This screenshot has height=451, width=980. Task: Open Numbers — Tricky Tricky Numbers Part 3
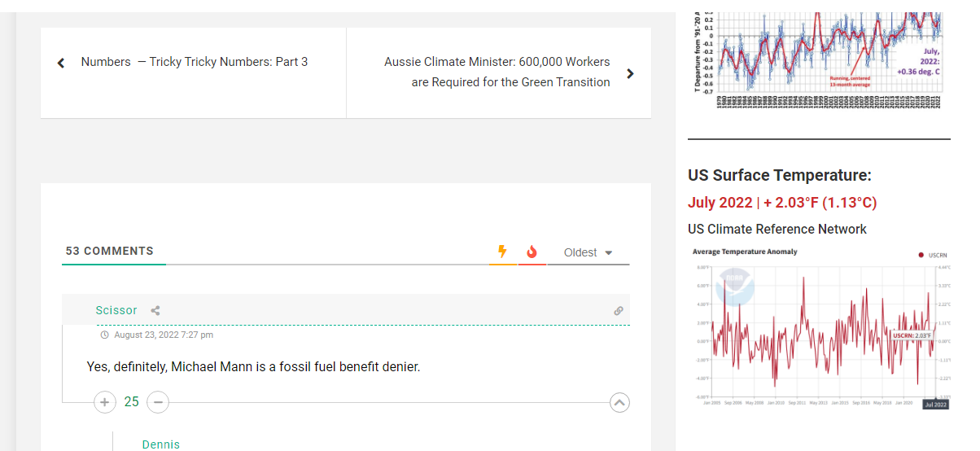click(x=195, y=62)
